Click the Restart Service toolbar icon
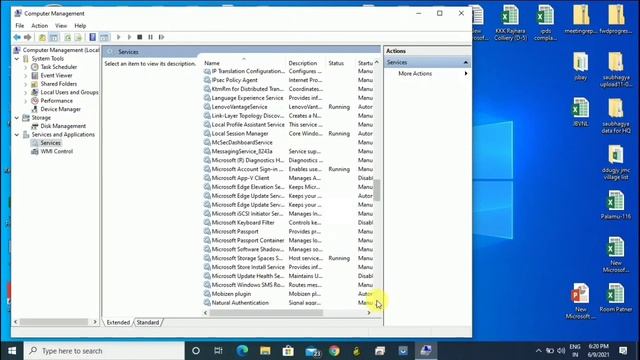 click(x=161, y=37)
